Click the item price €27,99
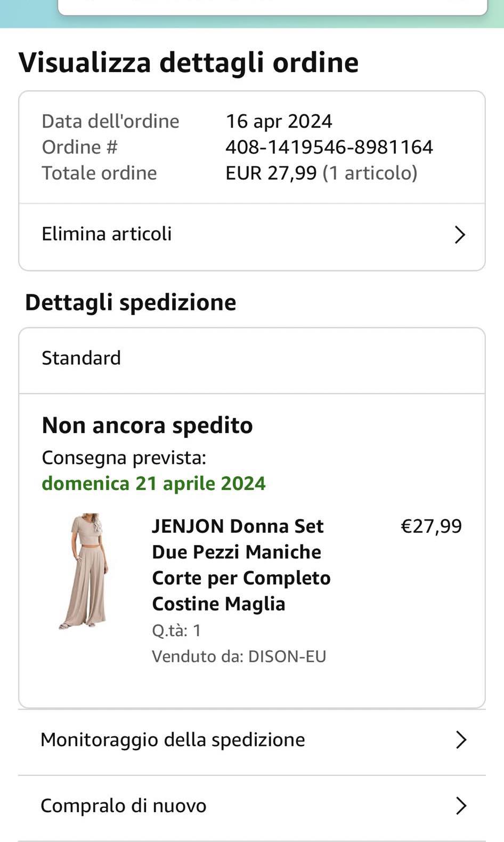Viewport: 504px width, 842px height. 431,526
